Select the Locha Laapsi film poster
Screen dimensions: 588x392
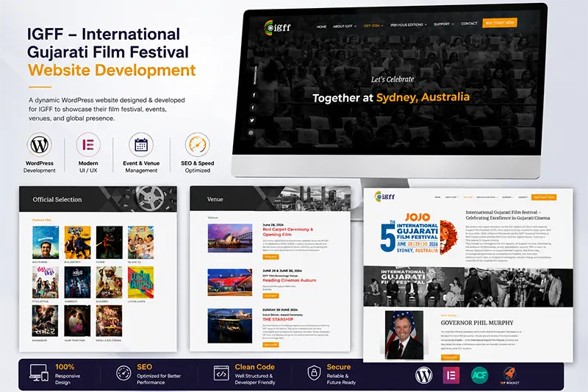coord(140,282)
